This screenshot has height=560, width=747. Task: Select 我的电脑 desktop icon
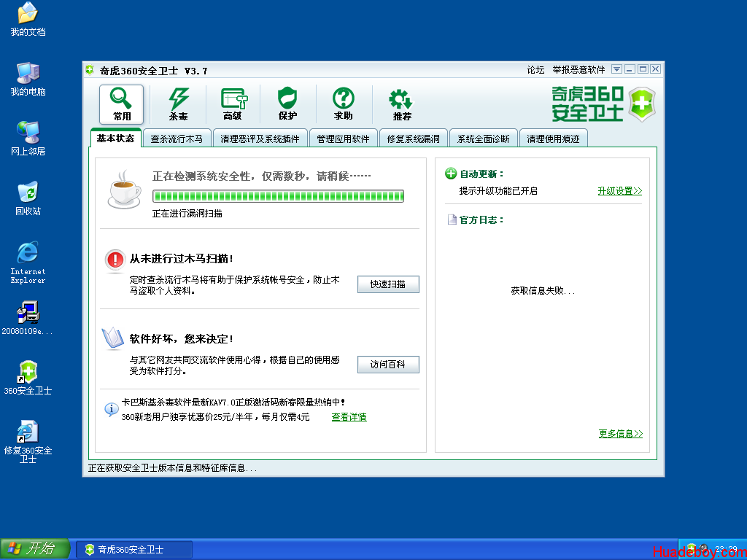(28, 79)
